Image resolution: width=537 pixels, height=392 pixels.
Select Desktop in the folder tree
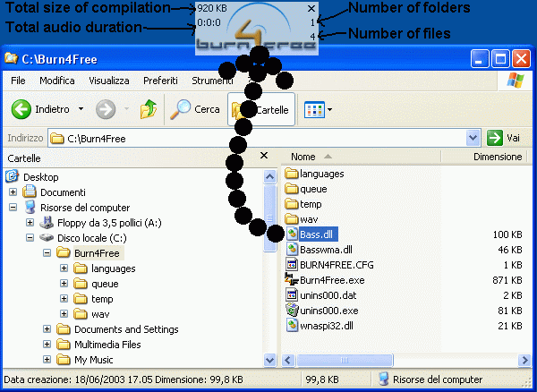[41, 177]
